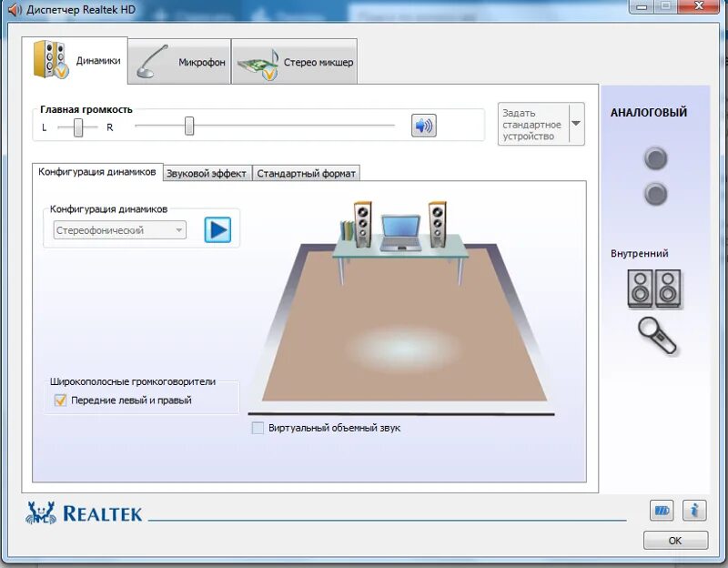Open the information 'i' icon near OK

[x=694, y=511]
